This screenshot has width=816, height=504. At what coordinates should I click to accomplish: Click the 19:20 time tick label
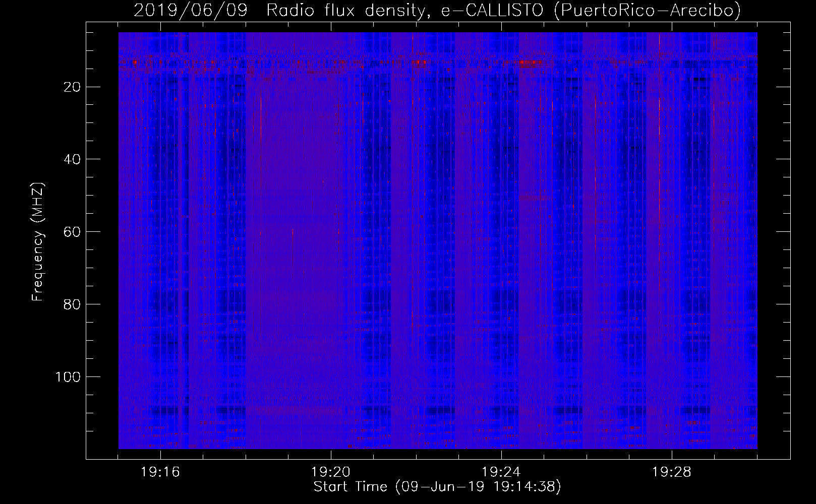(331, 472)
